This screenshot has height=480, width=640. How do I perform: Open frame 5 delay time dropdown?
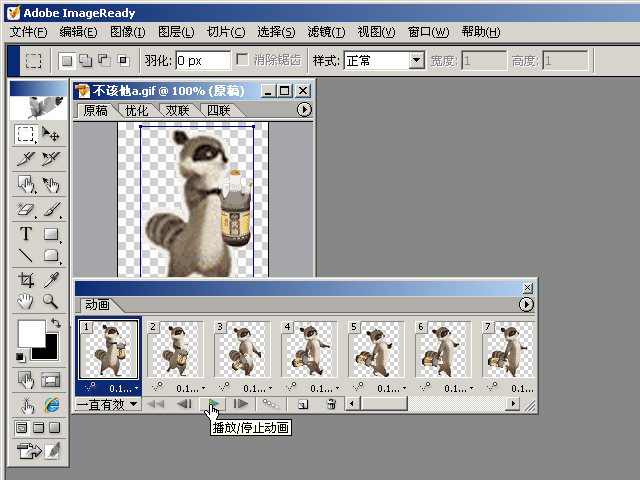click(391, 389)
